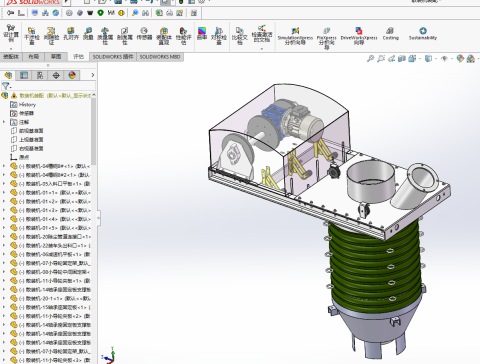
Task: Collapse panel using side splitter handle
Action: (99, 218)
